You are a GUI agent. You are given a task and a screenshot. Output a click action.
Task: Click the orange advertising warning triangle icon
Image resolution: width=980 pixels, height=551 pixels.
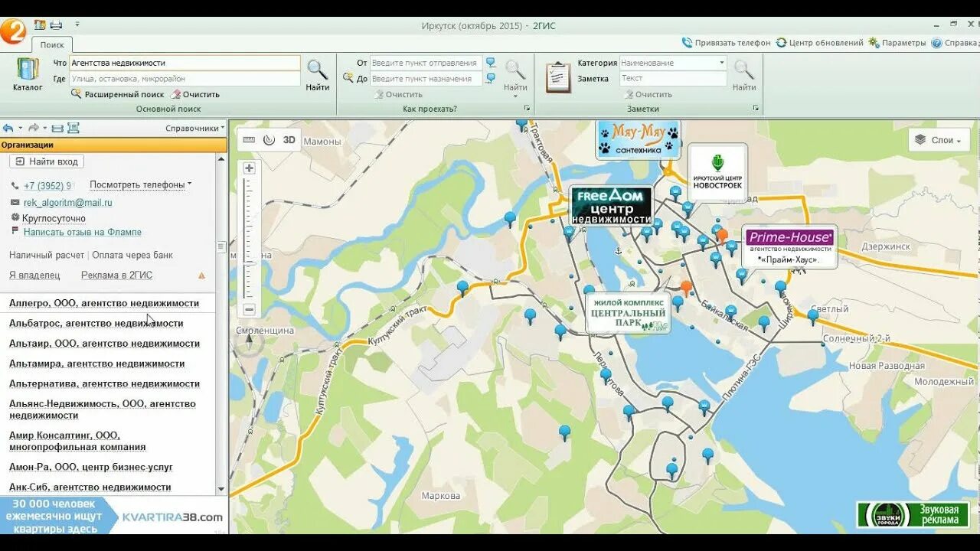201,275
